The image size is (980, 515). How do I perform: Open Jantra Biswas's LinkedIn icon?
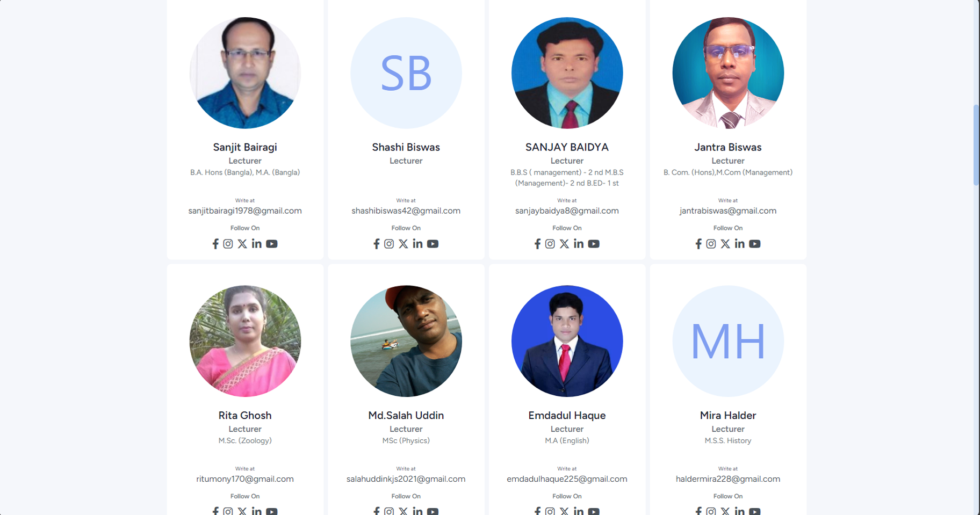[740, 244]
